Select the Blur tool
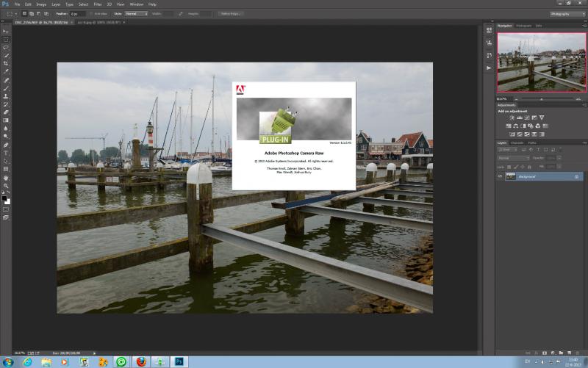Viewport: 588px width, 368px height. 6,128
